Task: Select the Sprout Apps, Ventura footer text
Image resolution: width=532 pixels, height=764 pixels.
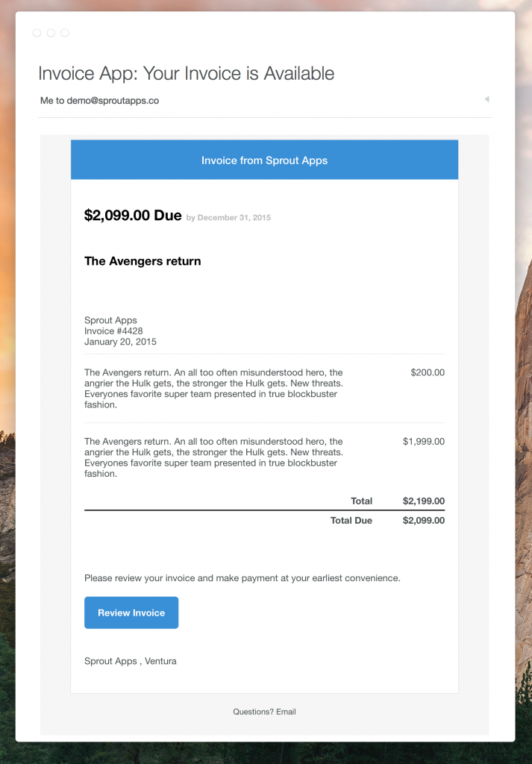Action: (x=130, y=660)
